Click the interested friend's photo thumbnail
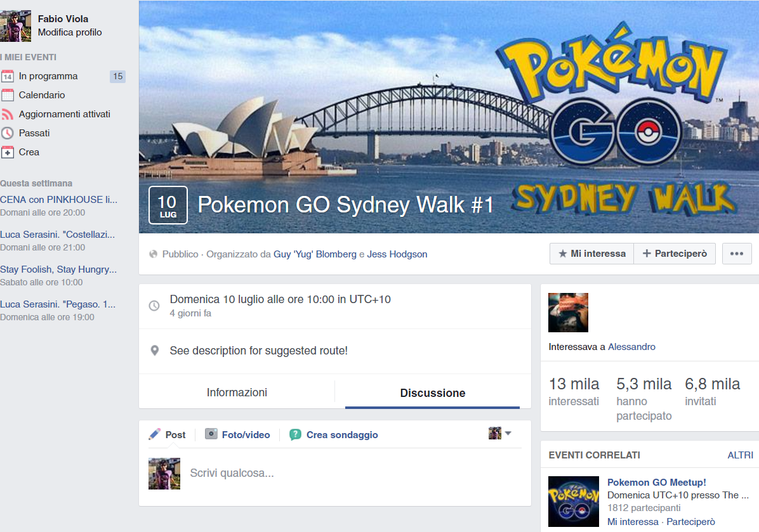The width and height of the screenshot is (759, 532). point(568,313)
